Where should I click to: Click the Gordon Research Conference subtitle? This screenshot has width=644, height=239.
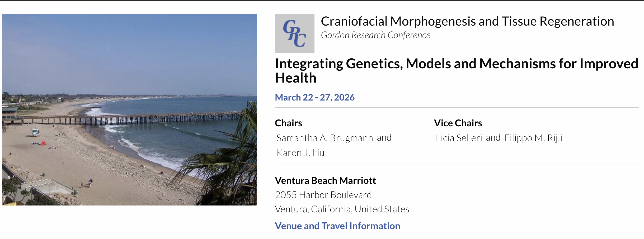pyautogui.click(x=375, y=35)
